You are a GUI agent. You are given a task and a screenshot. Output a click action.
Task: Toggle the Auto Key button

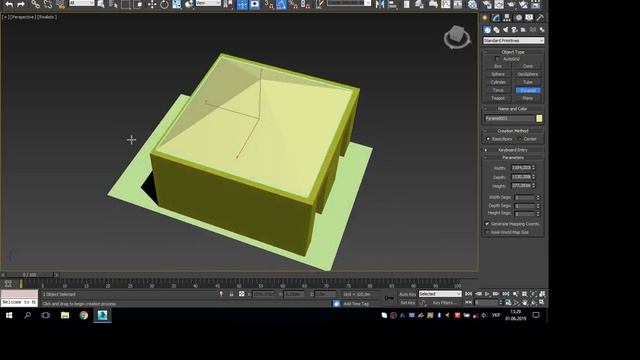coord(407,294)
